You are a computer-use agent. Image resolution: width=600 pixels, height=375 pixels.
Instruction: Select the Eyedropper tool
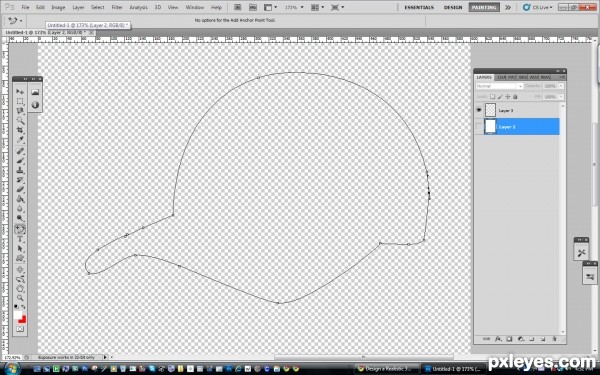(20, 140)
